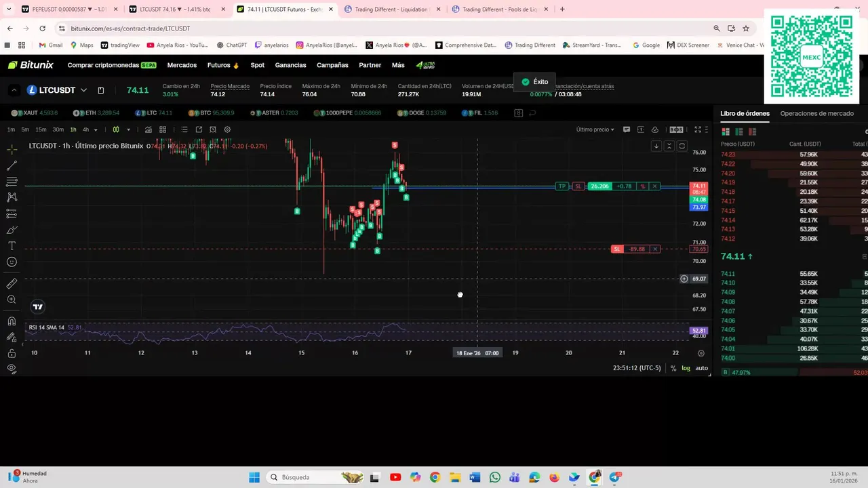This screenshot has width=868, height=488.
Task: Open WhatsApp from the Windows taskbar
Action: pos(494,477)
